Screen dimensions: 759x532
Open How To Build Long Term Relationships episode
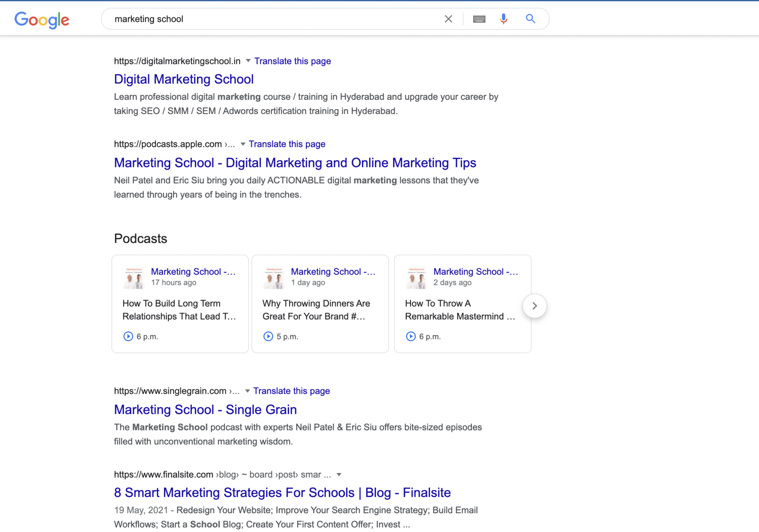[x=179, y=310]
